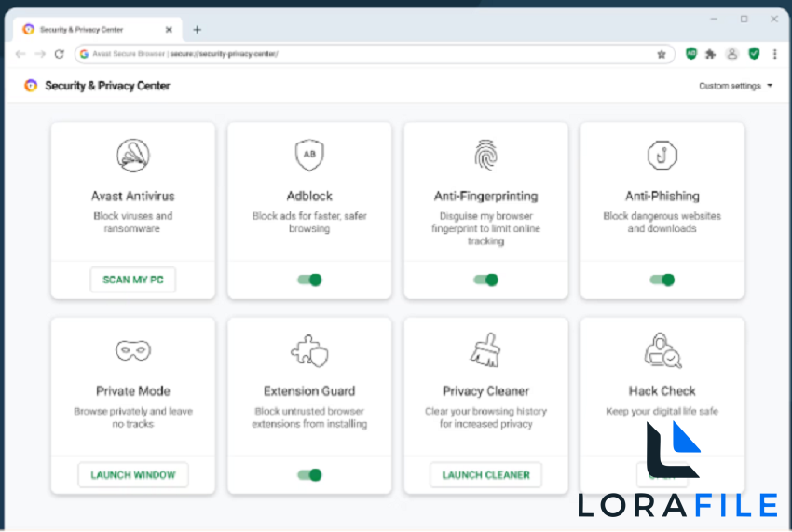Click 'Browse privately and leave no tracks' text
This screenshot has height=532, width=792.
(133, 417)
